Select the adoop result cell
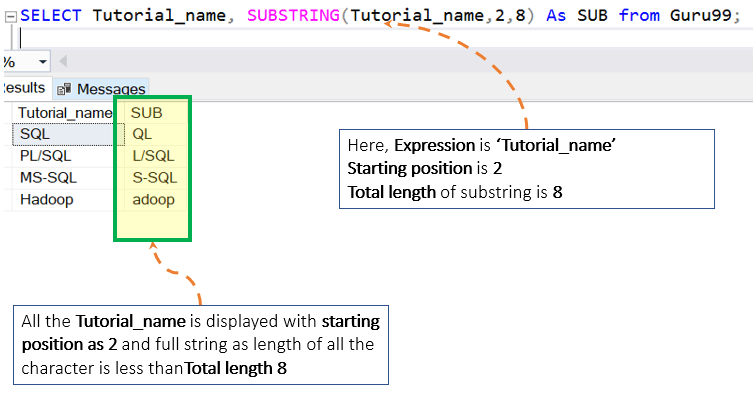This screenshot has width=753, height=399. [156, 200]
